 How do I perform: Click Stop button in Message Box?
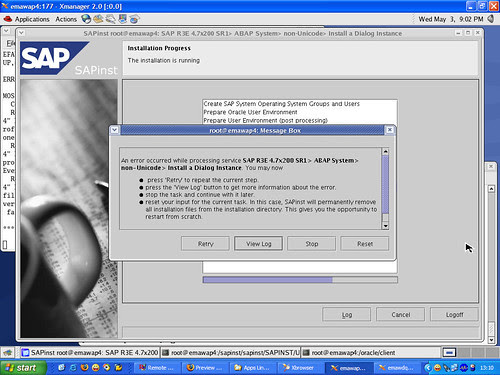pos(312,244)
